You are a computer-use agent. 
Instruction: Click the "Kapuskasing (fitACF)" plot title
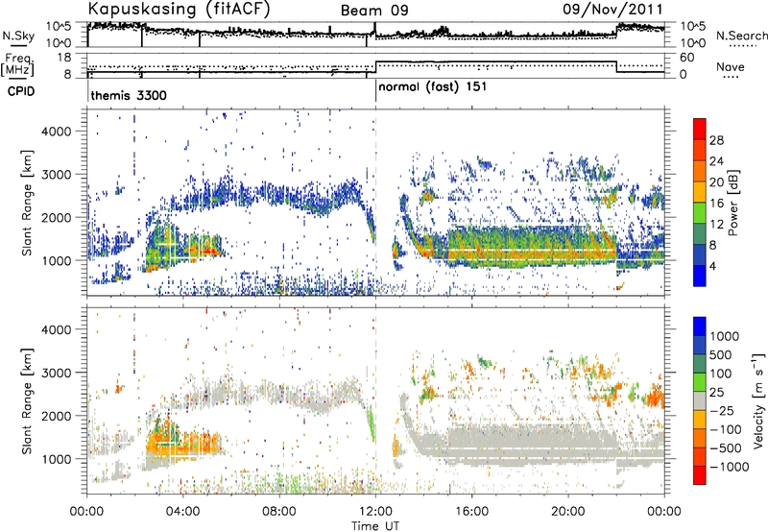(x=179, y=9)
